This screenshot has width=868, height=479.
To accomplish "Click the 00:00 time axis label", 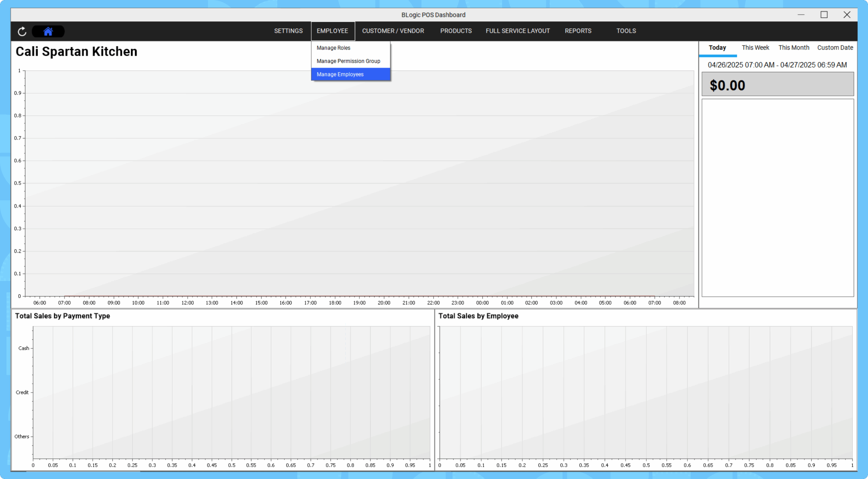I will [x=482, y=303].
